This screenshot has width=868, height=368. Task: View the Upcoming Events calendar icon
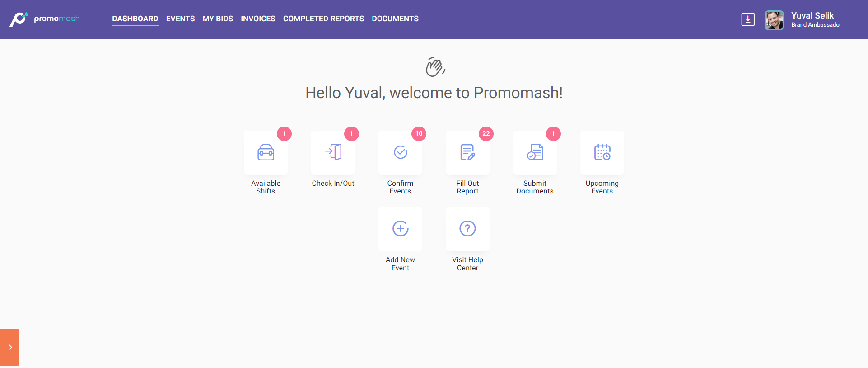click(602, 153)
